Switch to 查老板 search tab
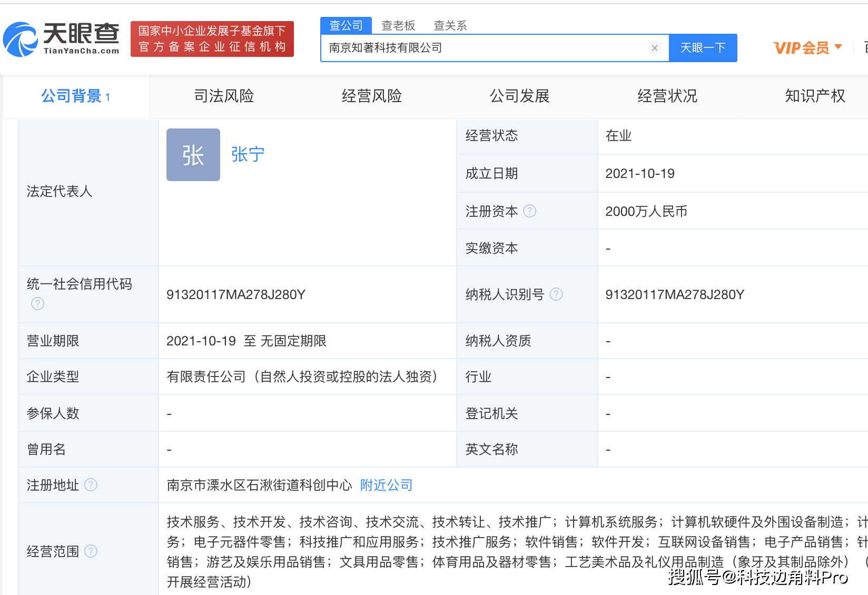Screen dimensions: 868x595 398,25
